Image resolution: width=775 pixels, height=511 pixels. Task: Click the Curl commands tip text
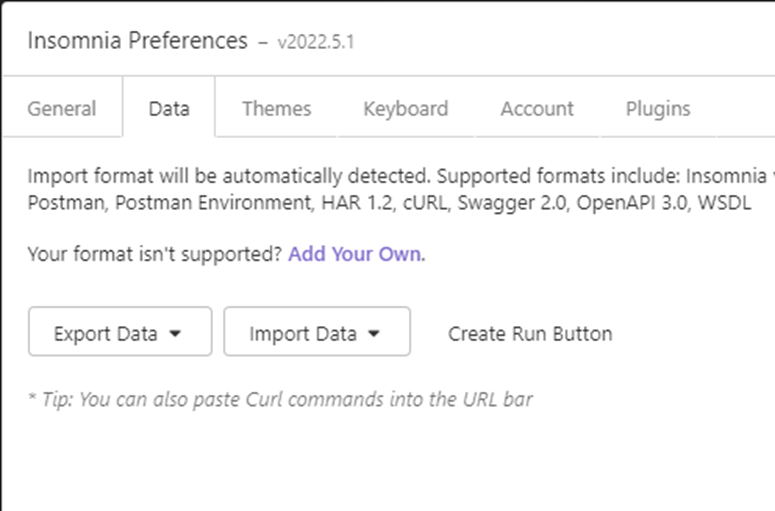pos(280,399)
